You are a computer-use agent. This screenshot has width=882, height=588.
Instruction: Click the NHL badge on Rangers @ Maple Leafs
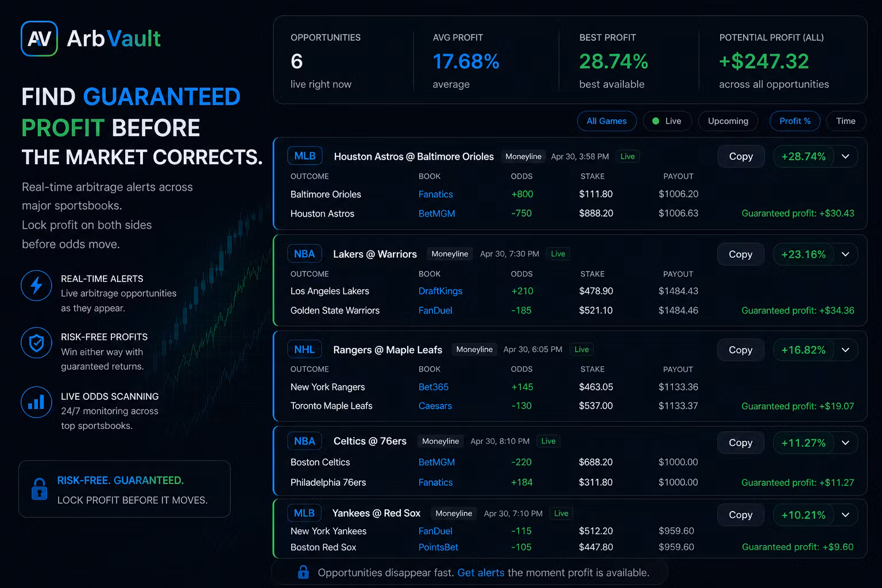(x=304, y=350)
